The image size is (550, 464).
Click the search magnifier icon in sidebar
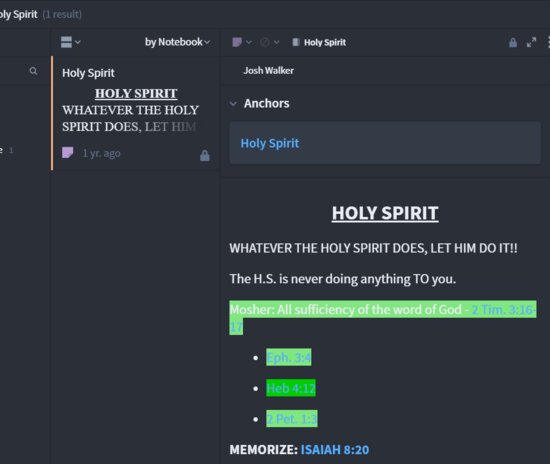click(33, 71)
